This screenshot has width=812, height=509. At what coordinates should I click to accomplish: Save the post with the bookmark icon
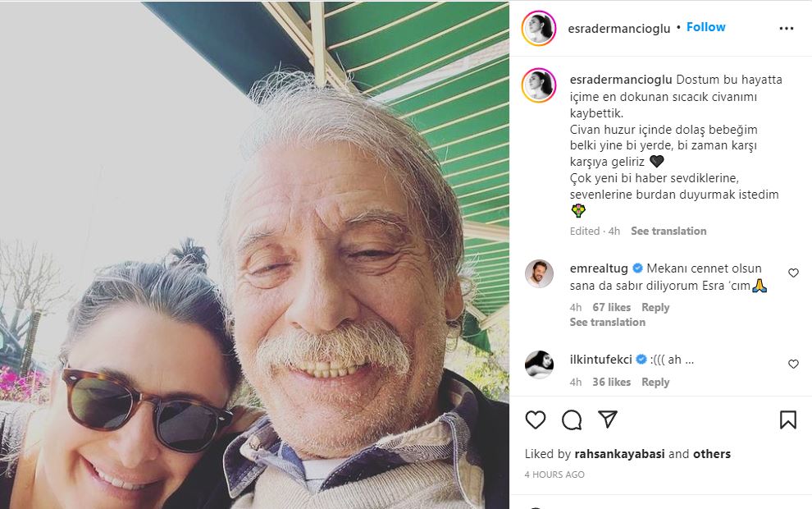pos(787,420)
